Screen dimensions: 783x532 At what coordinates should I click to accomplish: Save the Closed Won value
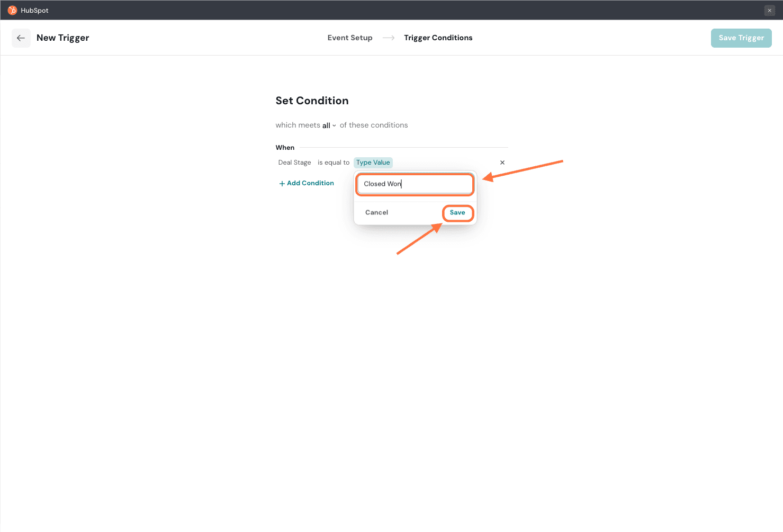pyautogui.click(x=457, y=213)
